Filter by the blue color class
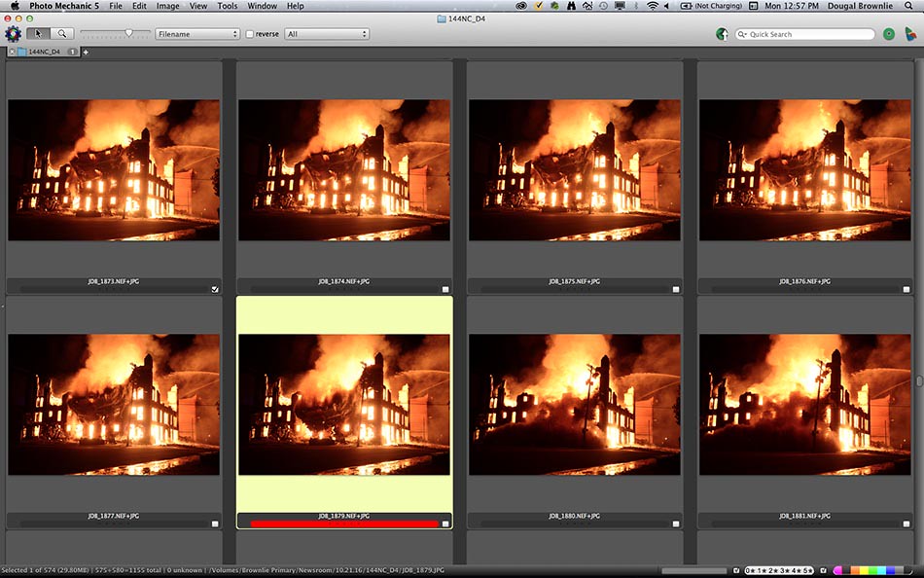The height and width of the screenshot is (578, 924). pos(890,570)
